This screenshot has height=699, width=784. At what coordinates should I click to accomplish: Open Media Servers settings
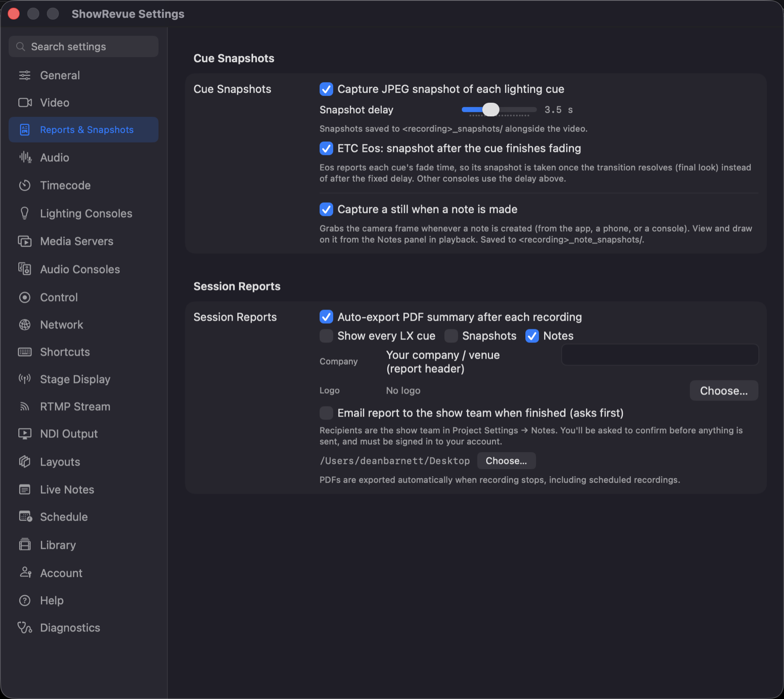(x=84, y=241)
